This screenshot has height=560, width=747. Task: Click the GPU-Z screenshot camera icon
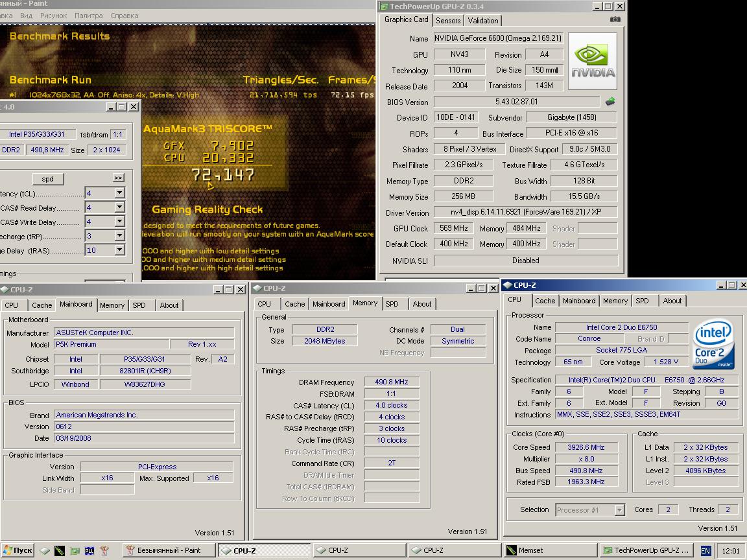click(615, 19)
